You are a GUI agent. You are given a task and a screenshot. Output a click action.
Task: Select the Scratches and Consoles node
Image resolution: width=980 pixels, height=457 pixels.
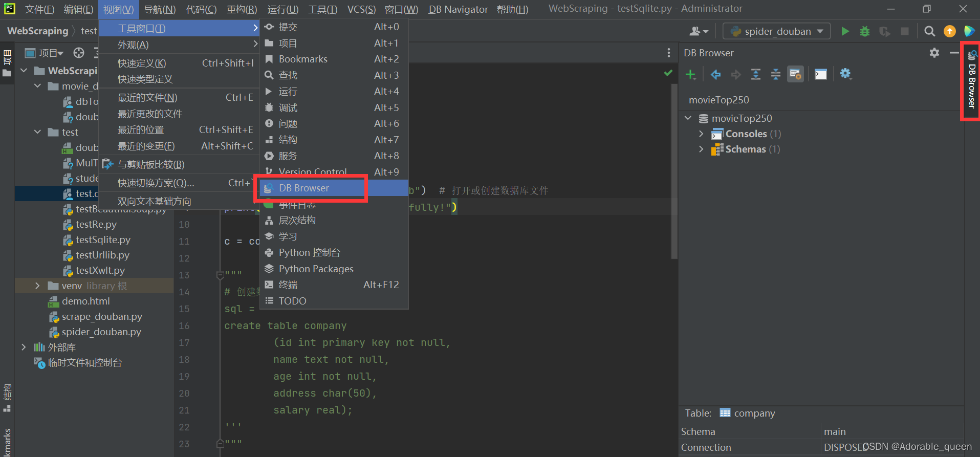pos(84,362)
